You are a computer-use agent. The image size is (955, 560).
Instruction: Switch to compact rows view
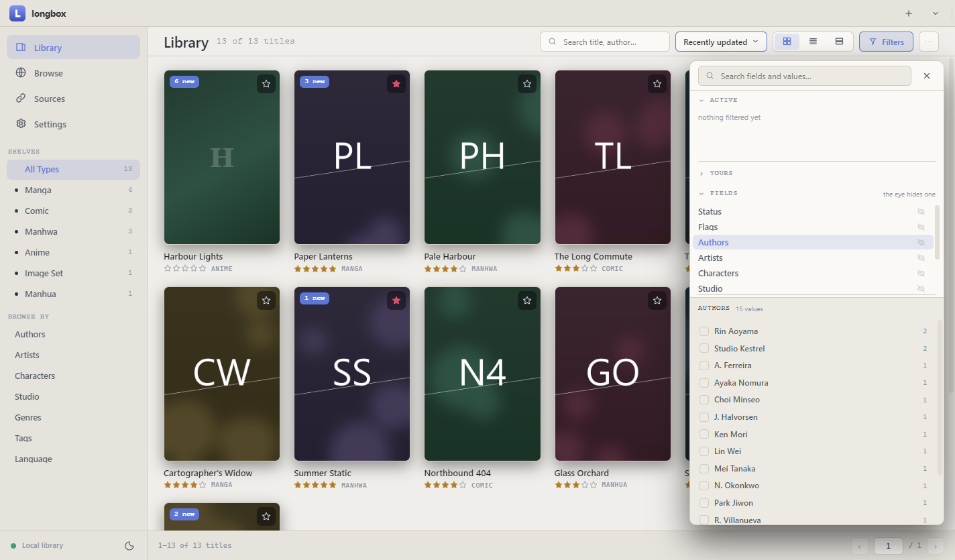pyautogui.click(x=839, y=42)
